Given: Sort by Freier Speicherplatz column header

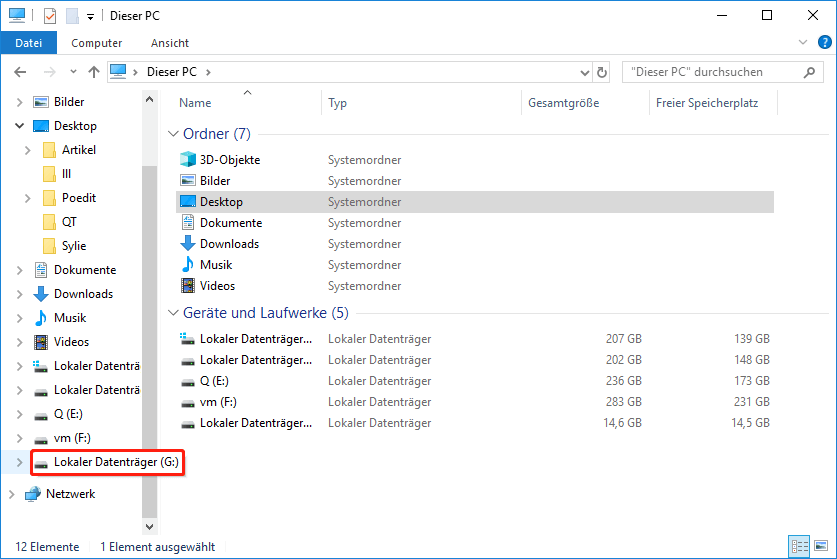Looking at the screenshot, I should point(707,103).
